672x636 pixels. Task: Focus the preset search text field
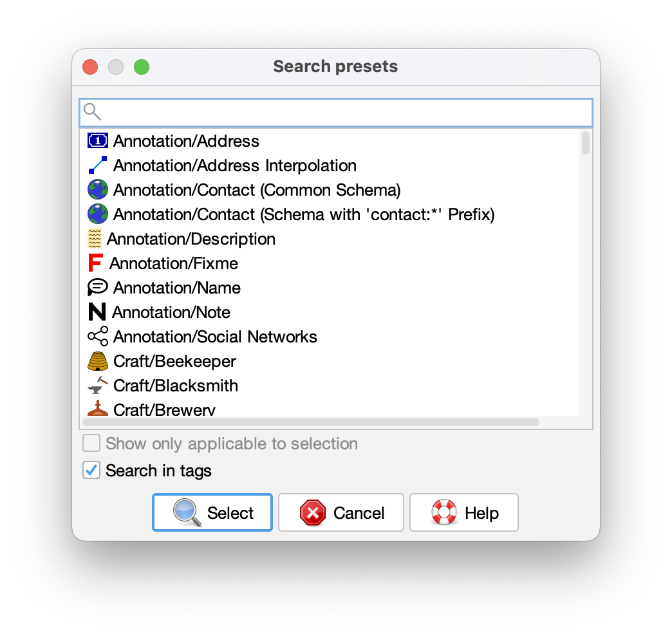click(336, 112)
